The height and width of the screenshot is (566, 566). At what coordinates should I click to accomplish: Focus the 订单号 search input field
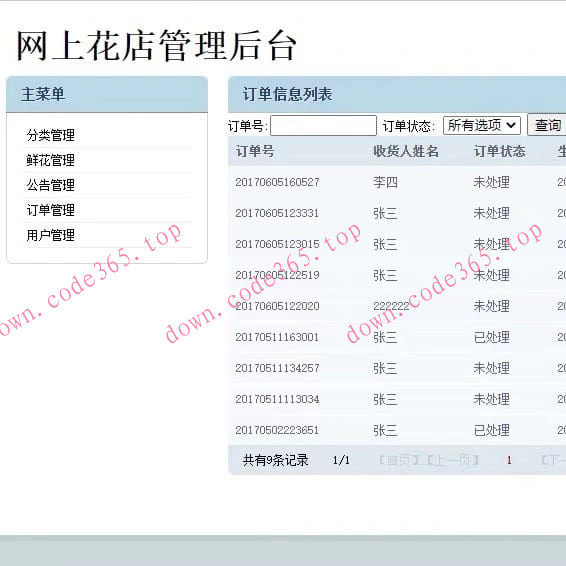[323, 126]
